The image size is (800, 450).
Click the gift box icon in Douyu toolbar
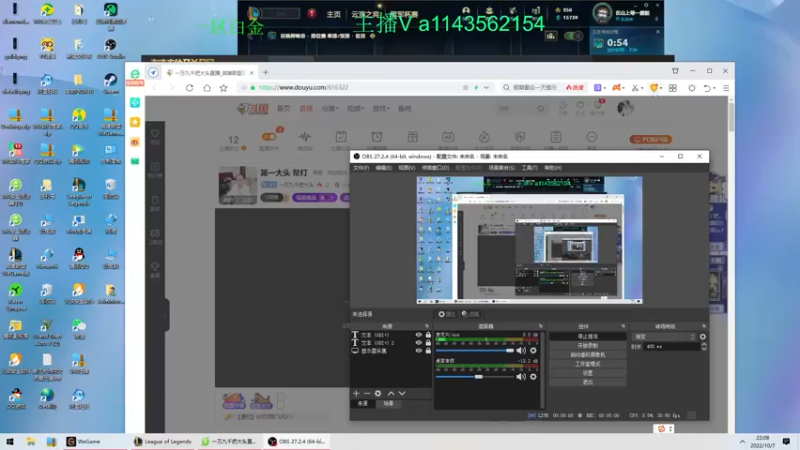(412, 137)
